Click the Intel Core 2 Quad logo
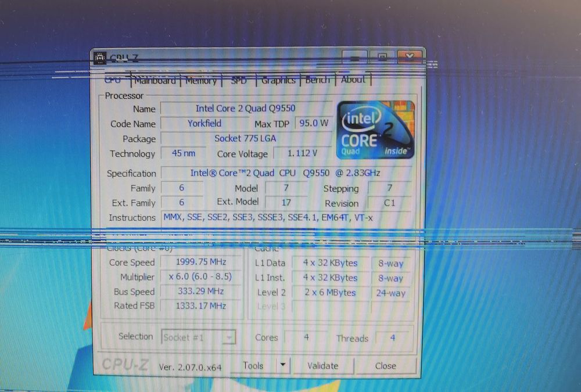 [x=375, y=130]
